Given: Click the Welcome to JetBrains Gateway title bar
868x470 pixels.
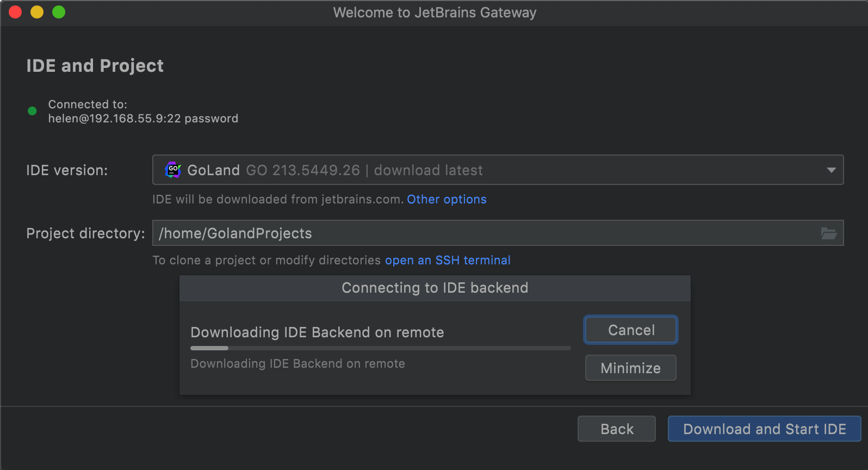Looking at the screenshot, I should coord(435,13).
